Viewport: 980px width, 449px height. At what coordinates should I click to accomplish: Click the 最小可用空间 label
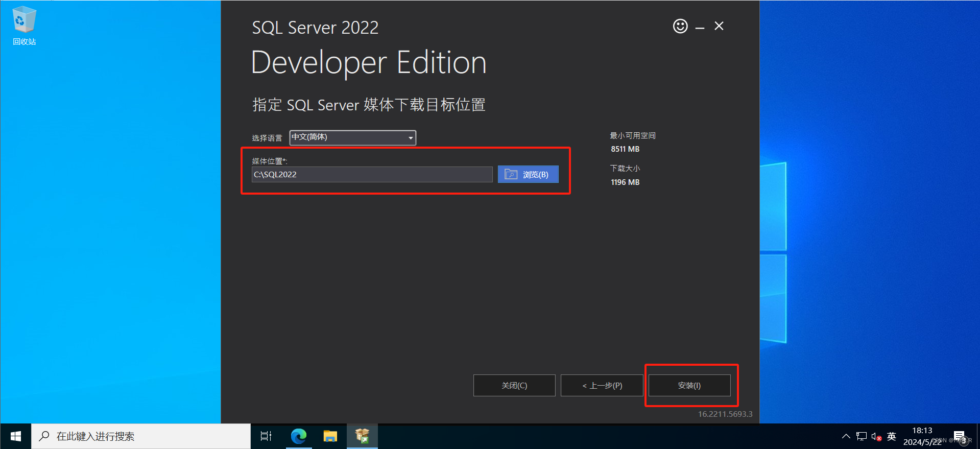click(633, 135)
